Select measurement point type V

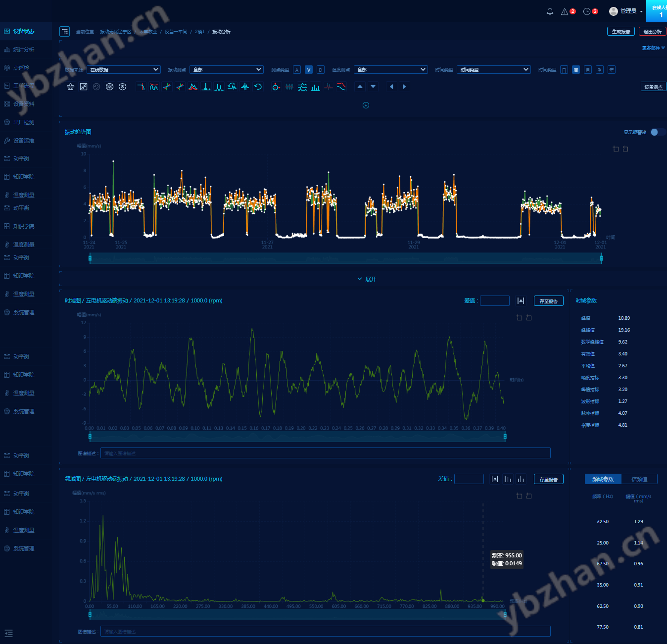click(x=308, y=70)
